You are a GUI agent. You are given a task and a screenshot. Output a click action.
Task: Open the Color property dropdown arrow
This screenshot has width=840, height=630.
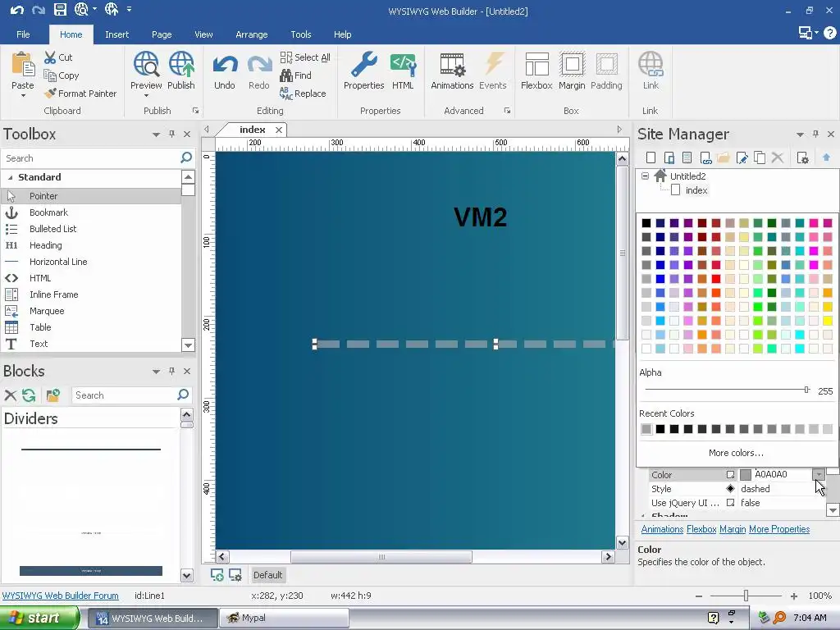click(x=819, y=474)
